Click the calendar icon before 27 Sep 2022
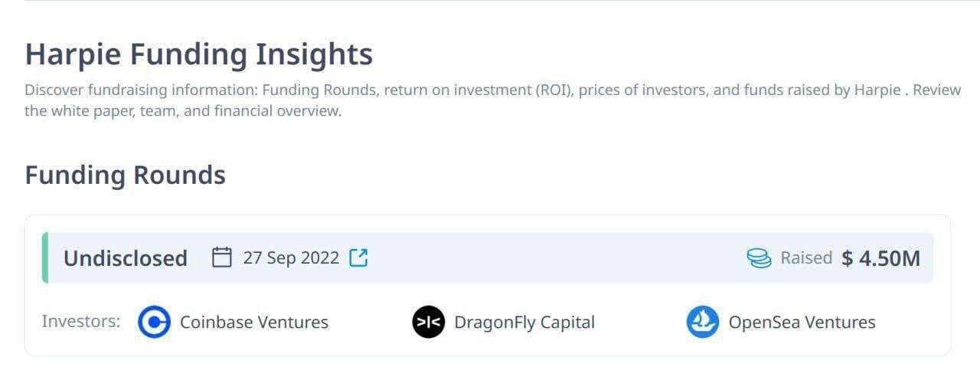980x383 pixels. point(222,257)
